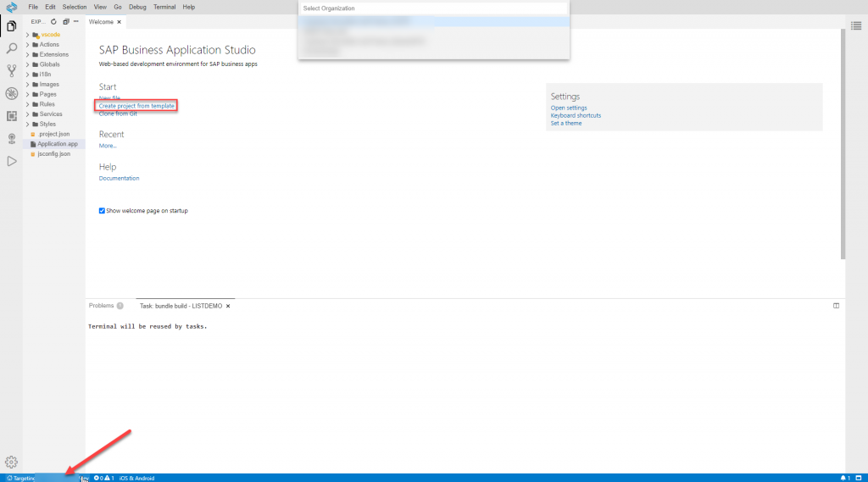Open the Selection menu
Screen dimensions: 868x482
(75, 7)
